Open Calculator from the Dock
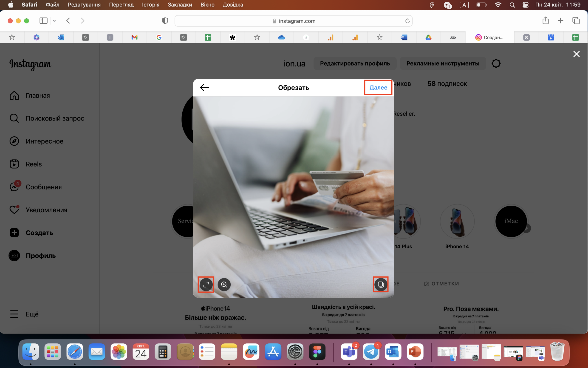The width and height of the screenshot is (588, 368). 163,352
